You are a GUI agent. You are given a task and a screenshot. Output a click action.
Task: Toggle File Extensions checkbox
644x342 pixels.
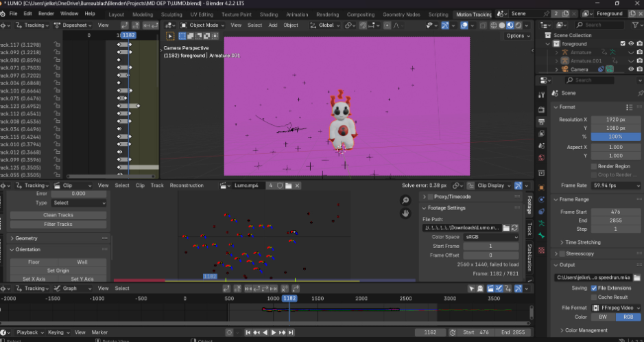pyautogui.click(x=593, y=288)
